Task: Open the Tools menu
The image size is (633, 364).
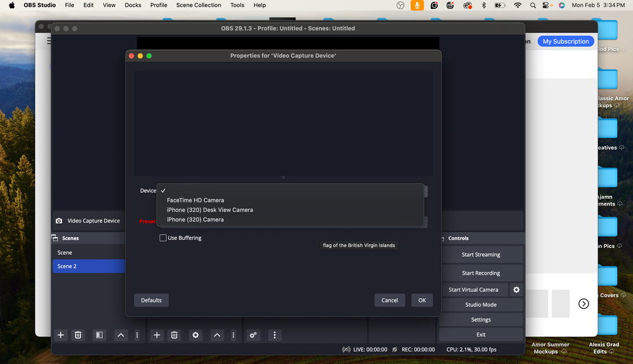Action: [x=237, y=5]
